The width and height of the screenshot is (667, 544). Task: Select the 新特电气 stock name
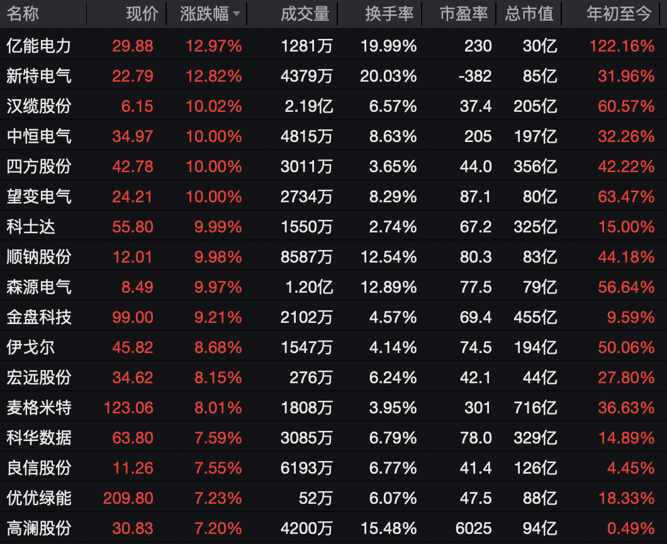coord(38,76)
